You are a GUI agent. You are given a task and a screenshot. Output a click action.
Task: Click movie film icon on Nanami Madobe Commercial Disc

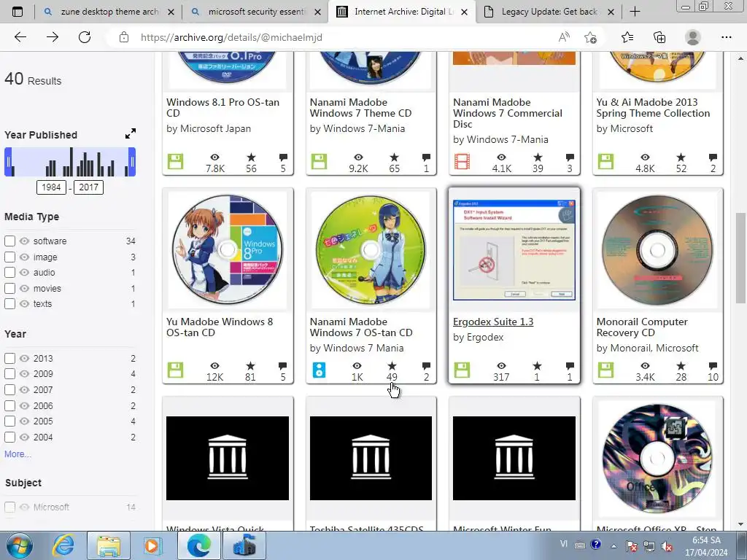pyautogui.click(x=462, y=161)
